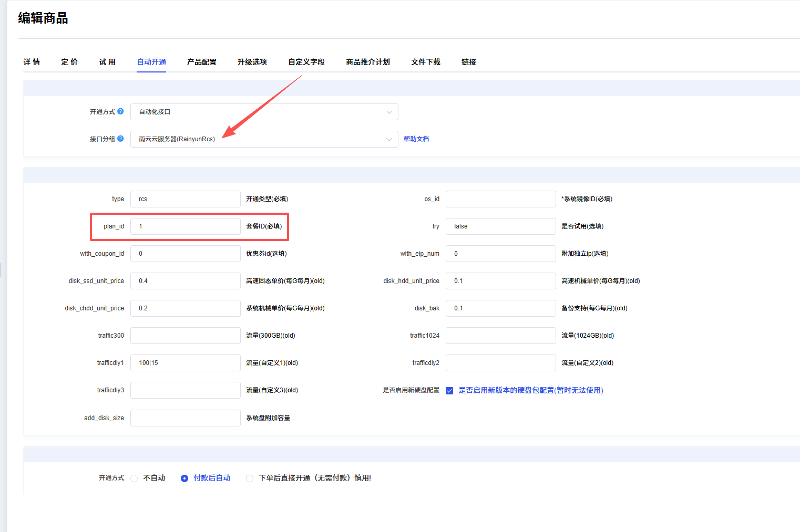Click the trafficdiy2 input field

coord(501,363)
